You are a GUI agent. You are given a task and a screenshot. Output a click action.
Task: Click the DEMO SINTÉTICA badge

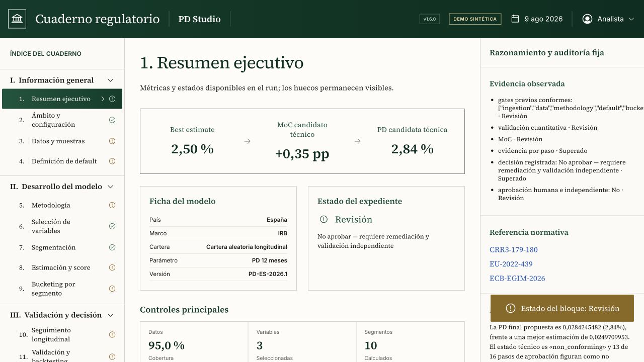point(475,19)
